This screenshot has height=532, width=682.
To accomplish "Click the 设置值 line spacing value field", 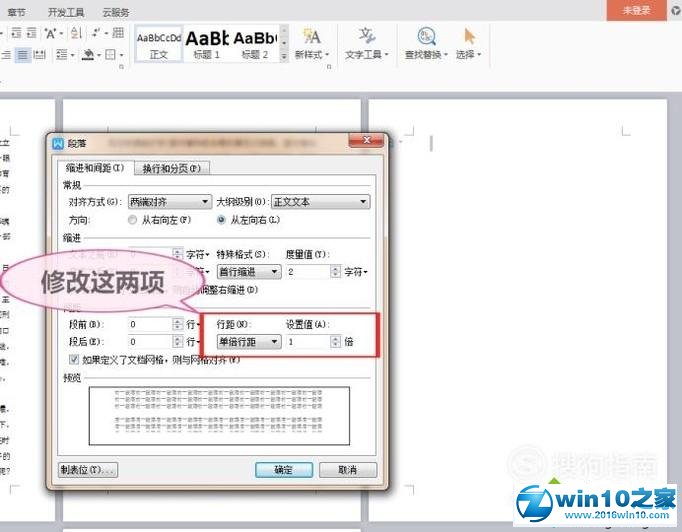I will (x=306, y=342).
